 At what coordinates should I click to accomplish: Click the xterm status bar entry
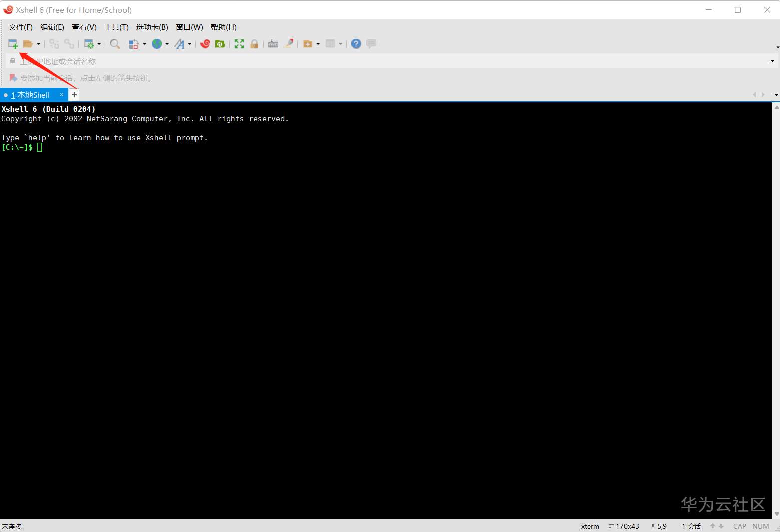(590, 526)
